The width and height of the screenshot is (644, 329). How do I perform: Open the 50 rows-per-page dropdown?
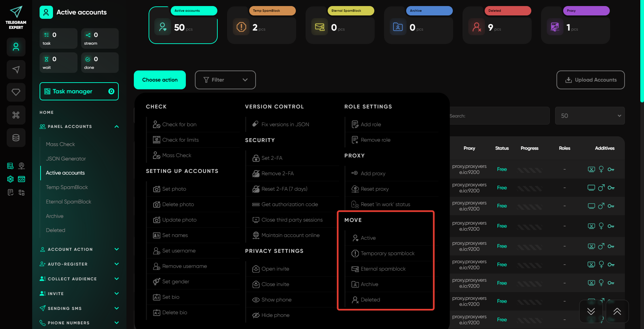tap(590, 116)
